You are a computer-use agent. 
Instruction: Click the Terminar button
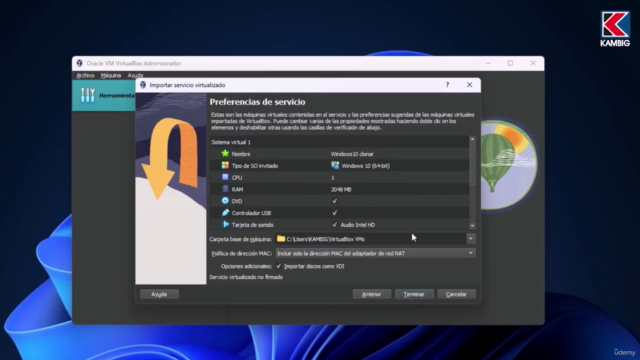(414, 294)
